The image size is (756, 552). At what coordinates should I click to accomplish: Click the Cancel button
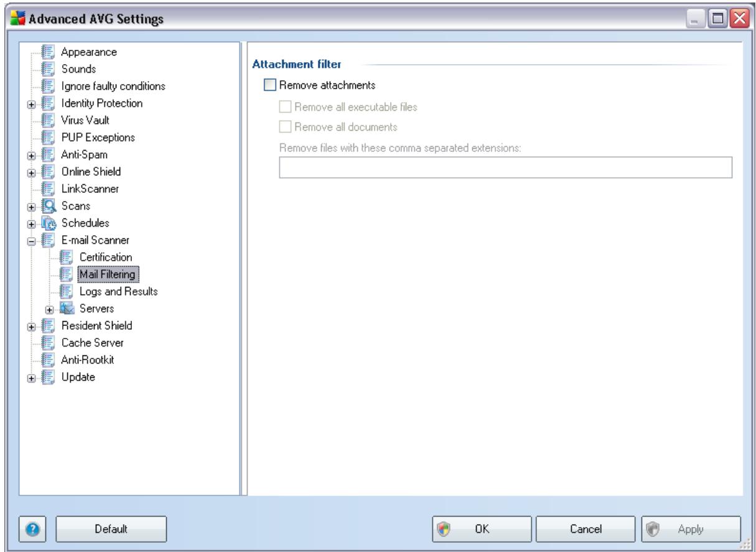click(584, 529)
